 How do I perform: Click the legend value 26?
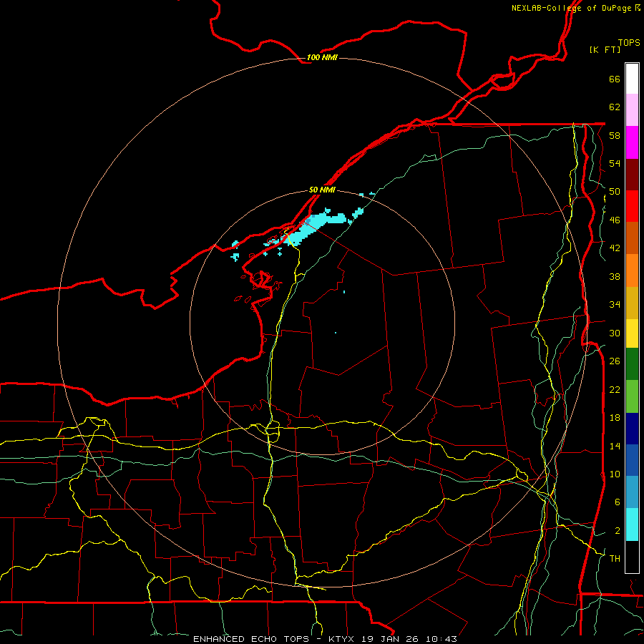(615, 361)
